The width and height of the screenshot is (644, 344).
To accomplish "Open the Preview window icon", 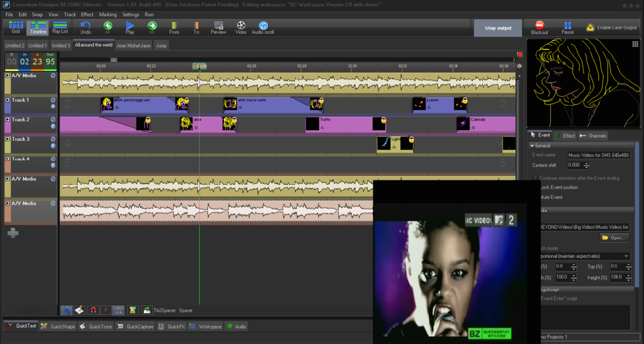I will [218, 25].
